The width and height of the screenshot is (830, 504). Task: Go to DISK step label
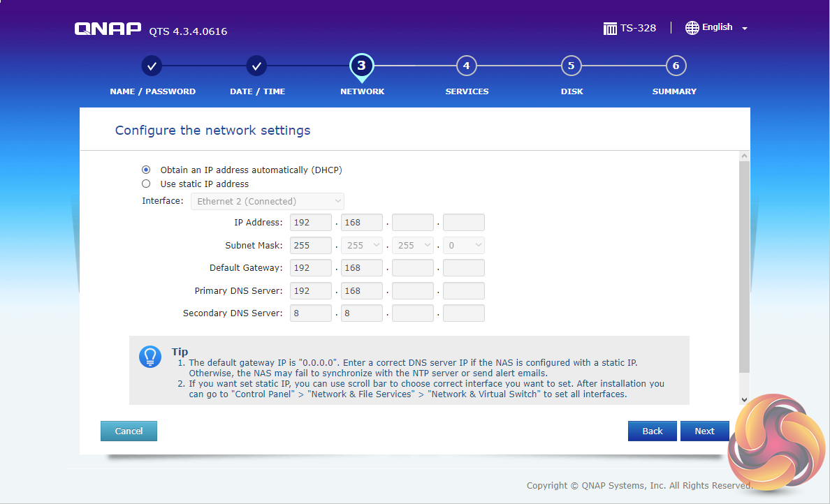pyautogui.click(x=571, y=91)
